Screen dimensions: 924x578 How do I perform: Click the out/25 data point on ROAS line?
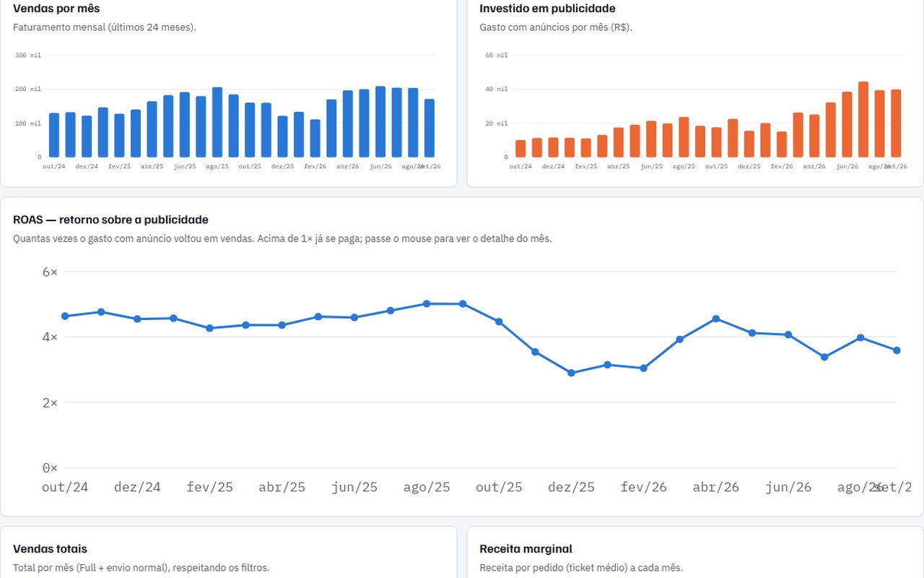[499, 322]
